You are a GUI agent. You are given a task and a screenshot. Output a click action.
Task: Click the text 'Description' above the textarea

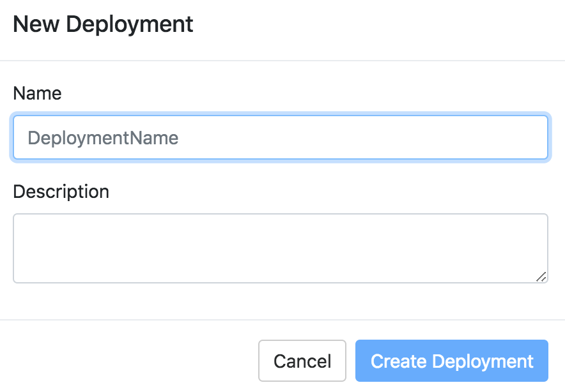coord(61,192)
